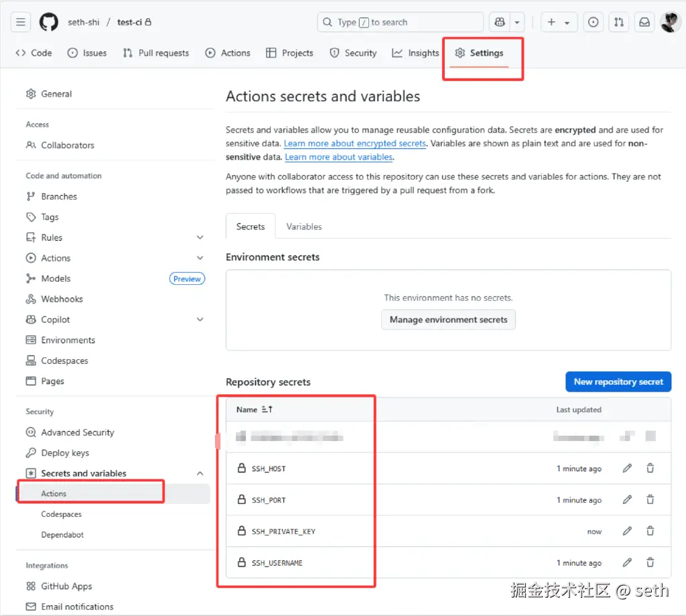The image size is (686, 616).
Task: Select Codespaces under Secrets and variables
Action: tap(61, 514)
